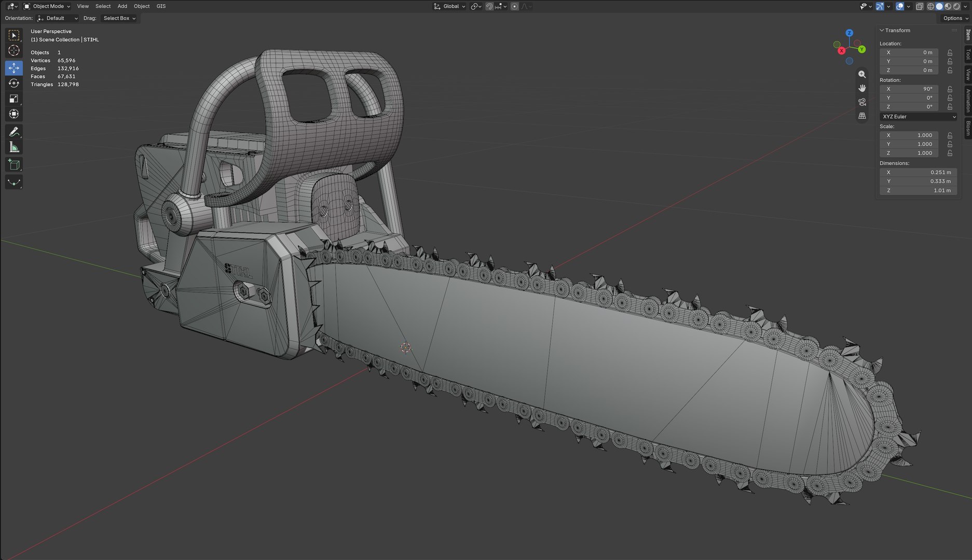The image size is (972, 560).
Task: Open the editor type selector icon
Action: pyautogui.click(x=11, y=6)
